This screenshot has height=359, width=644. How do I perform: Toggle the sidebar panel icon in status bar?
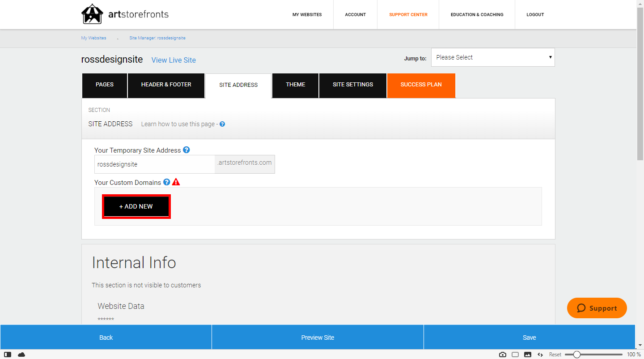tap(8, 355)
